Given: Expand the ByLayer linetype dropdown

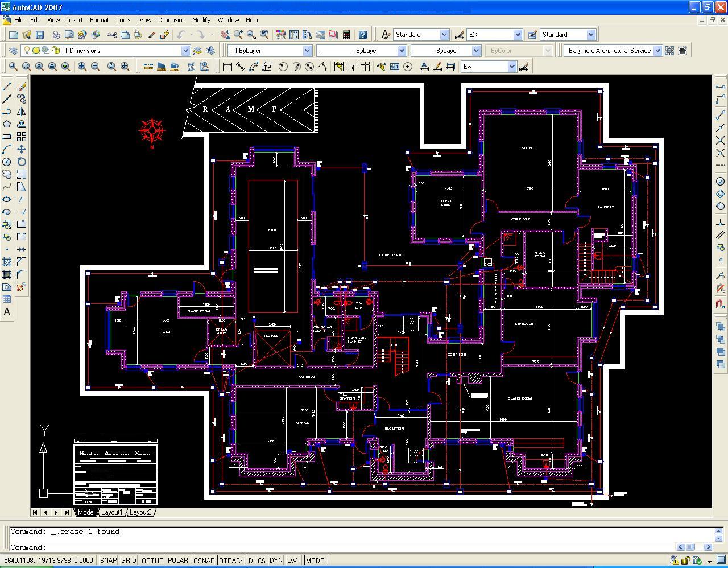Looking at the screenshot, I should point(401,51).
